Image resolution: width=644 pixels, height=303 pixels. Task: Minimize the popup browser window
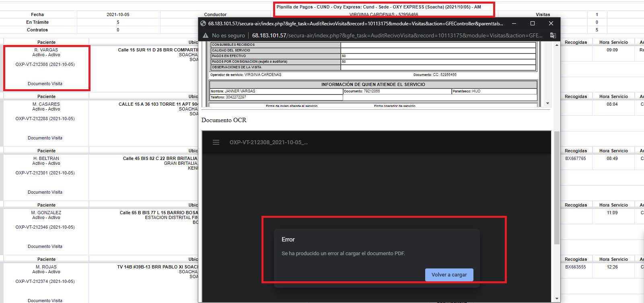(x=514, y=23)
